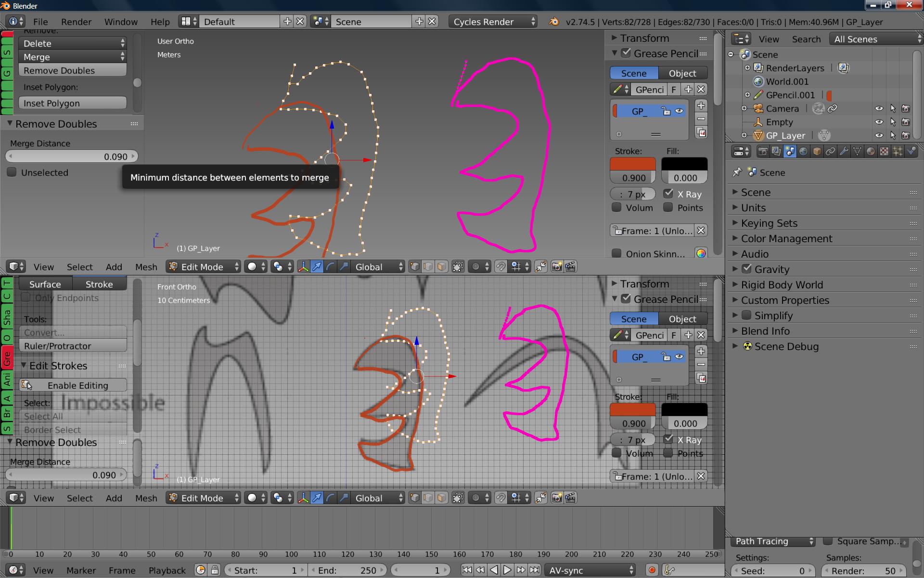Open upper viewport Edit Mode selector
Screen dimensions: 924x578
tap(204, 267)
